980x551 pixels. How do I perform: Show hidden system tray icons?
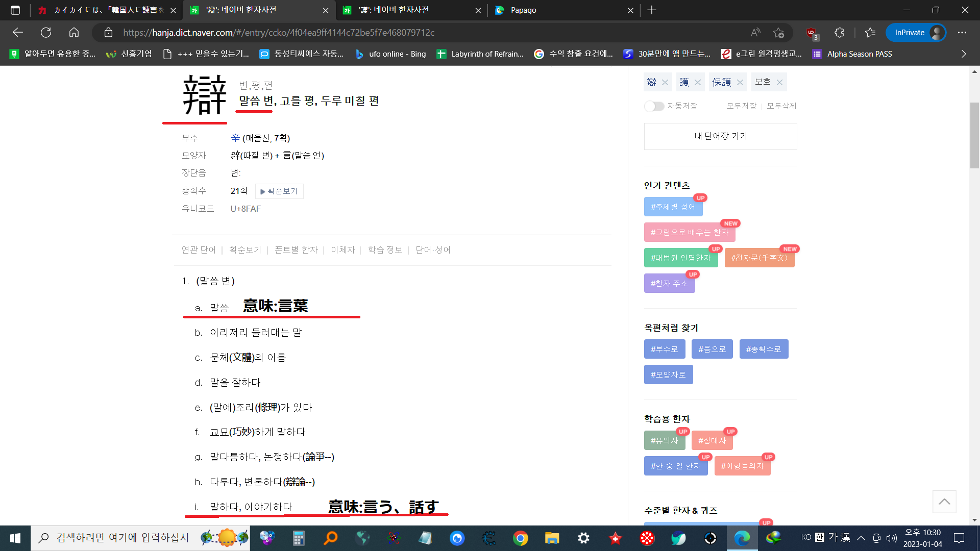861,538
